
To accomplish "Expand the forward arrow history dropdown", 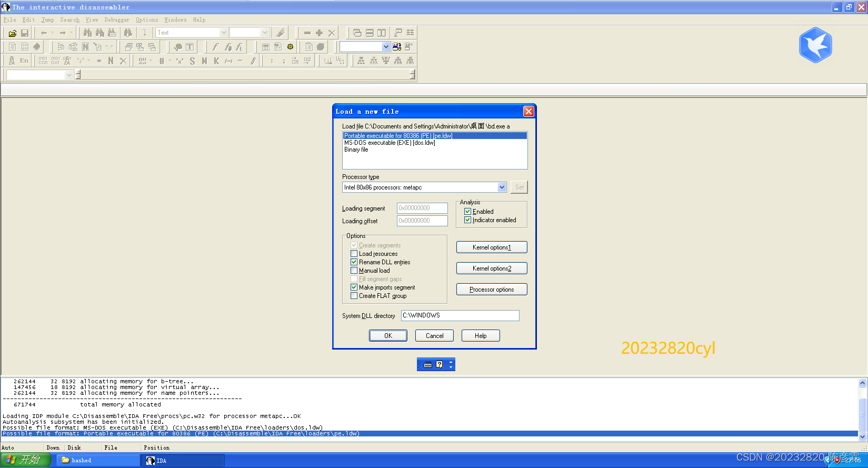I will point(71,33).
